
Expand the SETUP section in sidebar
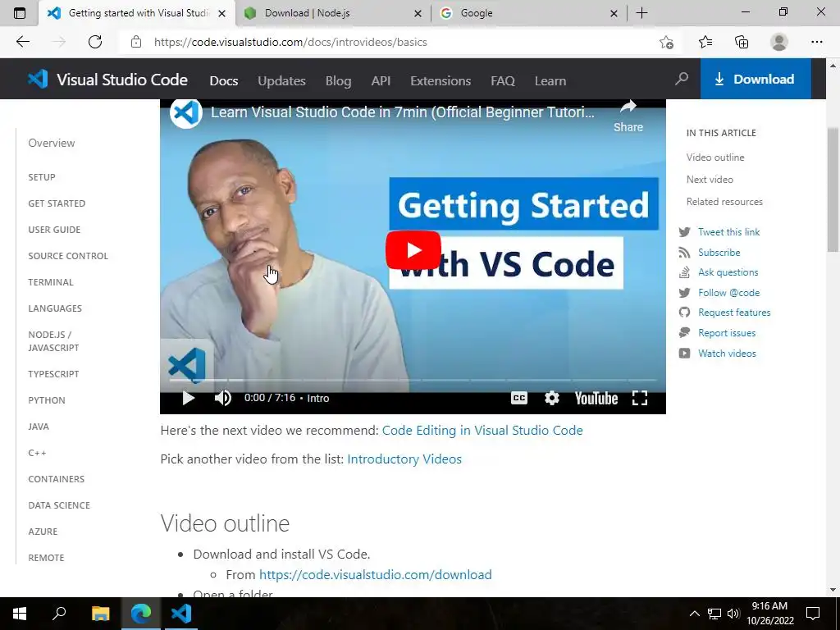(x=42, y=177)
